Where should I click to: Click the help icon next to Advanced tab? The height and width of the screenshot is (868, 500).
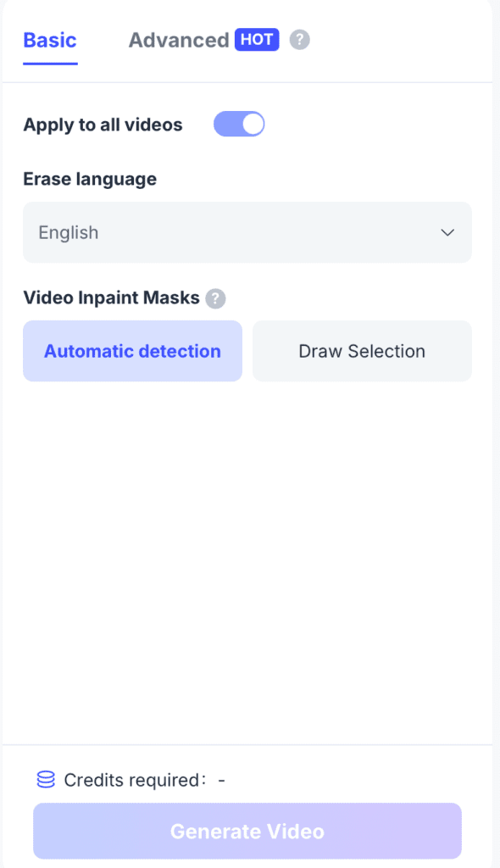pos(299,40)
